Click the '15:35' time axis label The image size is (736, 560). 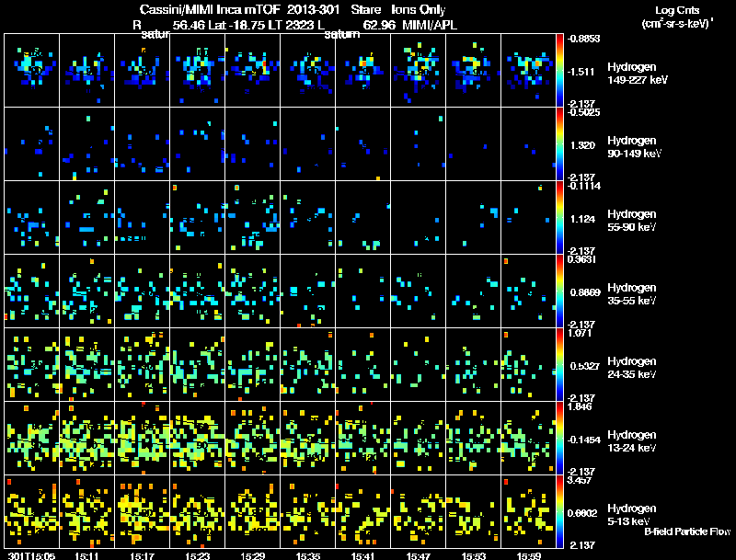click(308, 555)
